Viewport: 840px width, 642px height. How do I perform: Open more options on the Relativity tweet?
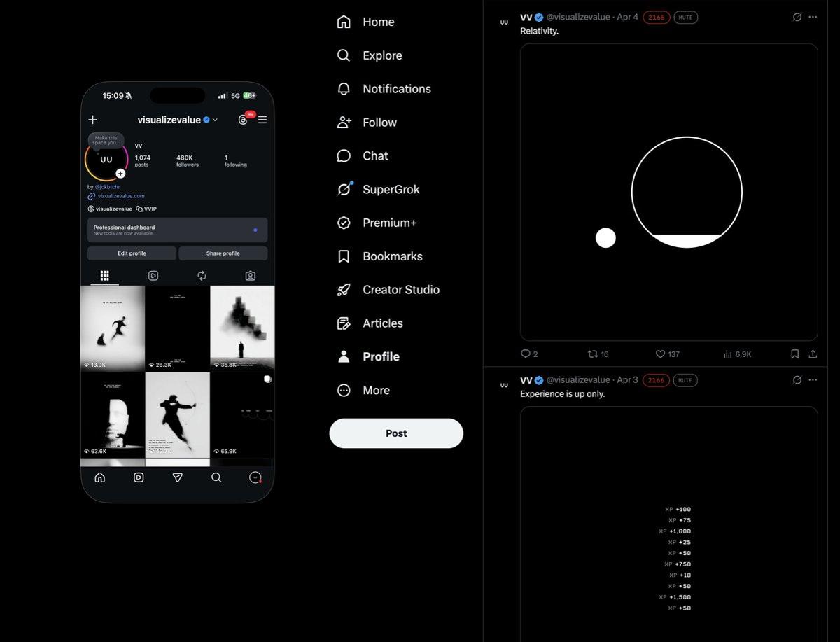pyautogui.click(x=813, y=17)
